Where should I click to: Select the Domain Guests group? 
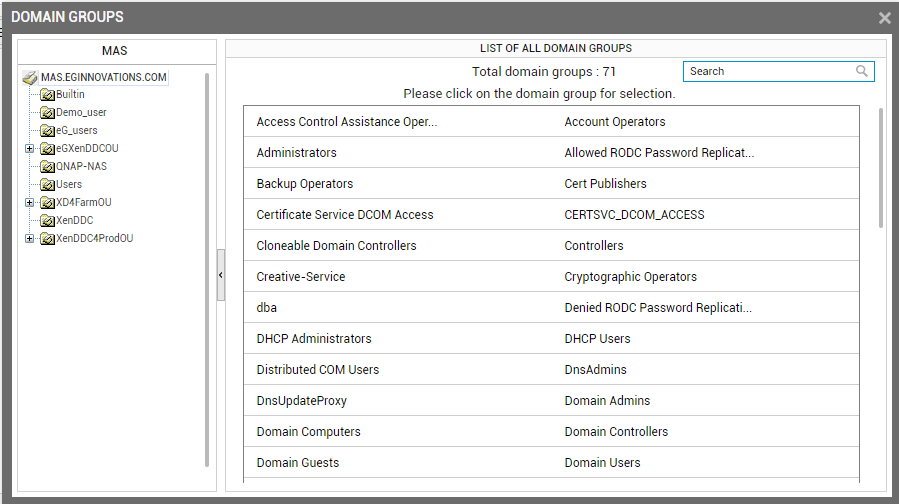tap(298, 462)
